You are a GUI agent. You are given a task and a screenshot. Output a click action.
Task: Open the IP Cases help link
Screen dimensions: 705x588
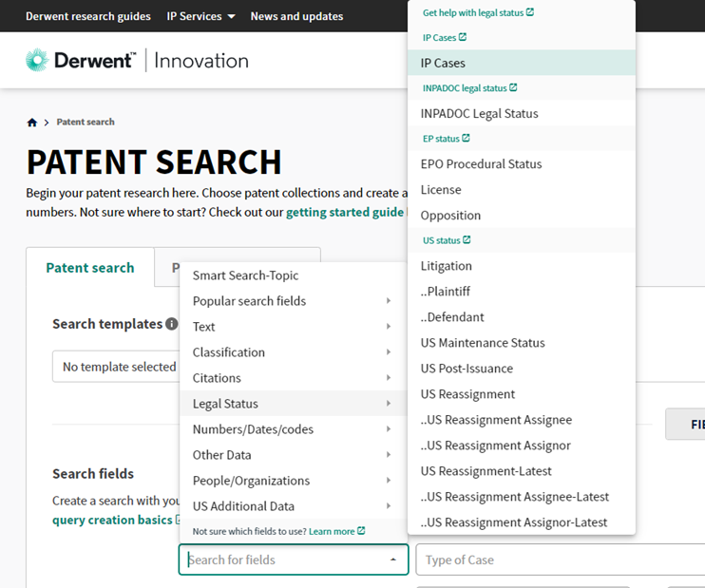[445, 37]
